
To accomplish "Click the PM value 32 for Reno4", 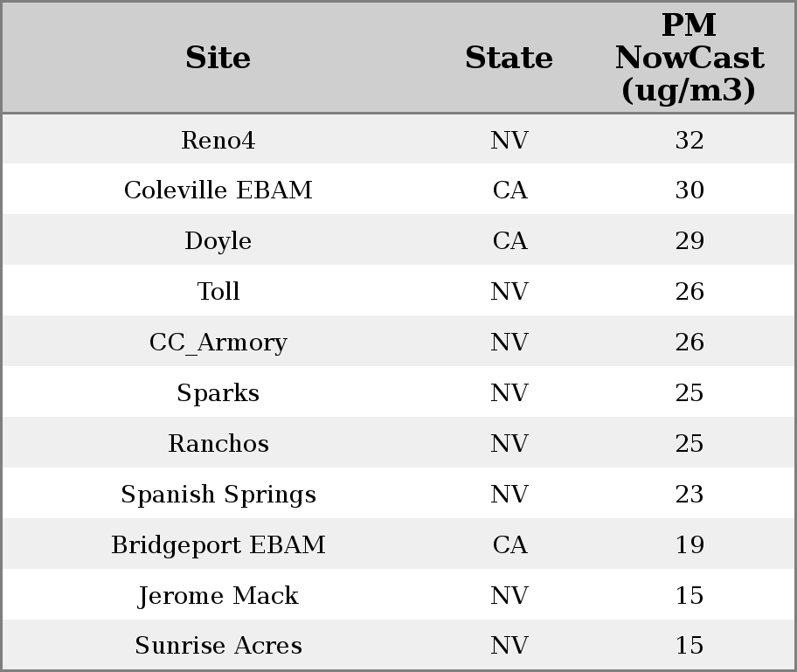I will coord(689,140).
